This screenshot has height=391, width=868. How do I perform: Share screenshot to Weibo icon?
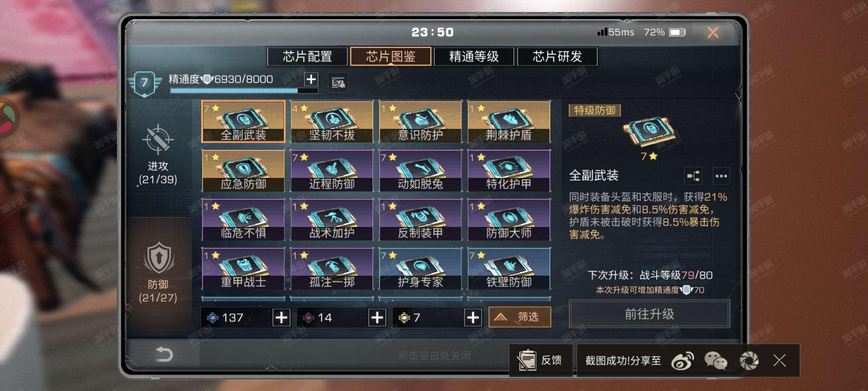(682, 360)
